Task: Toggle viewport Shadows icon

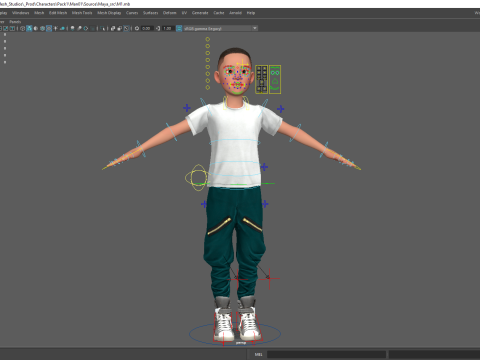Action: tap(62, 28)
